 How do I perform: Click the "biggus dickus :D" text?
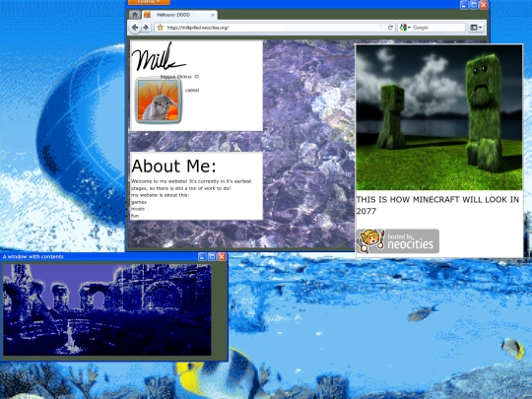(179, 77)
